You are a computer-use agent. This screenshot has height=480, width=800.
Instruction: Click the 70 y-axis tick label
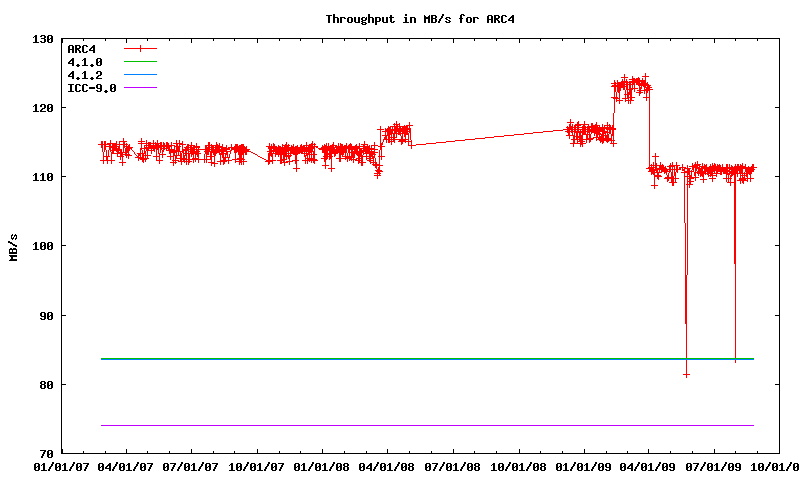(x=46, y=454)
